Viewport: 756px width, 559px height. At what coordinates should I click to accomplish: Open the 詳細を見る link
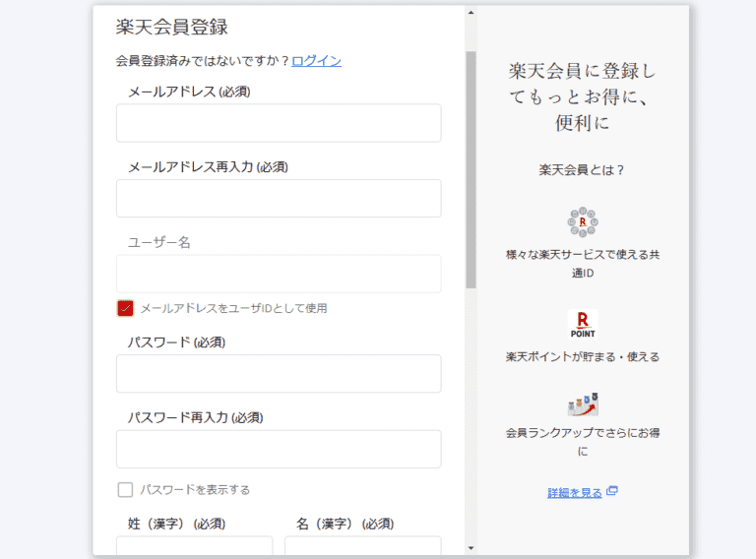click(575, 492)
